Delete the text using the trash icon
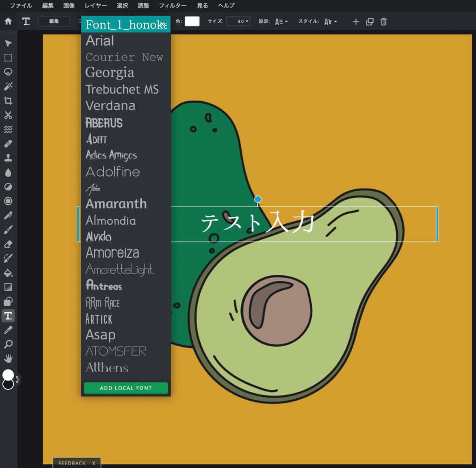The image size is (476, 468). 383,21
